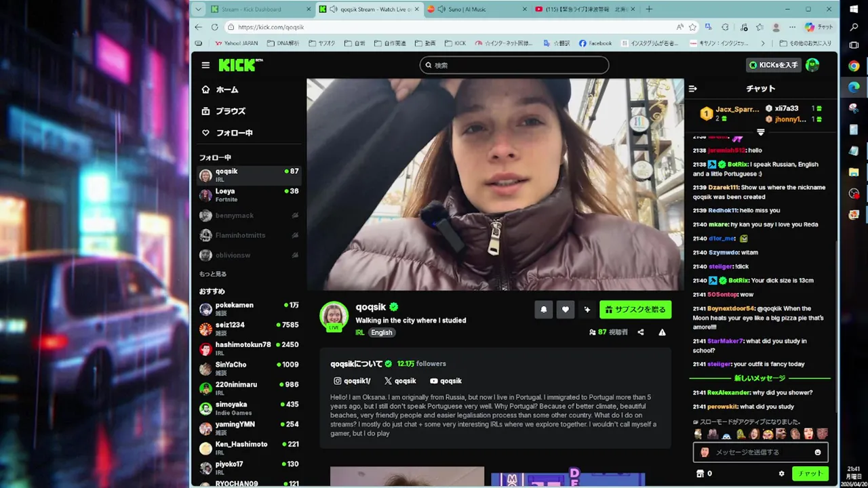Click the English language tag
This screenshot has height=488, width=868.
[x=382, y=333]
